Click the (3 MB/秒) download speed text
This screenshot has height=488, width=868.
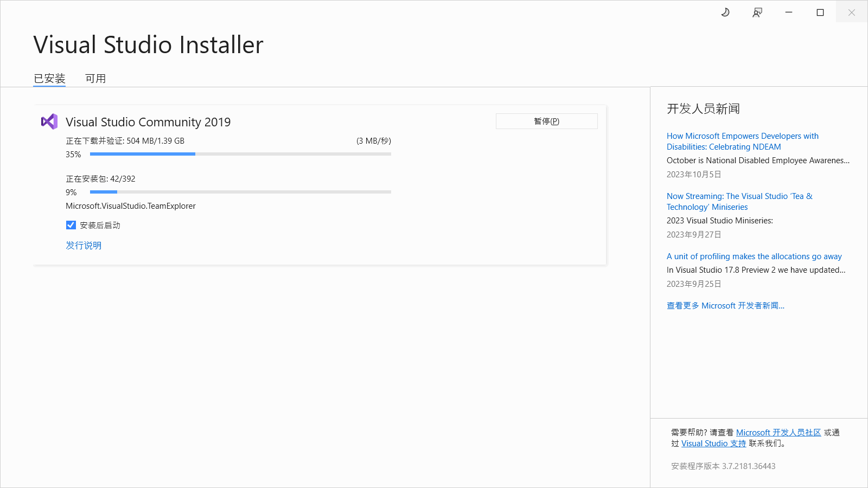pyautogui.click(x=374, y=141)
